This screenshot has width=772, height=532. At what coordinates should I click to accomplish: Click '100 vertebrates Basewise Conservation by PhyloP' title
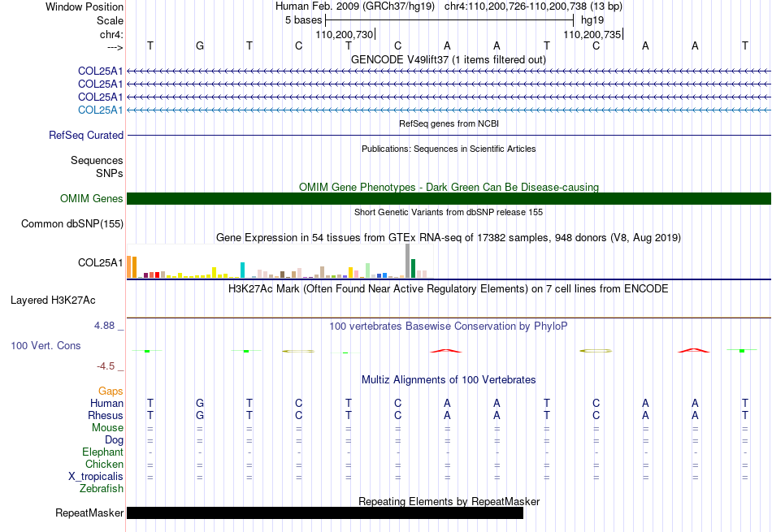pyautogui.click(x=449, y=326)
